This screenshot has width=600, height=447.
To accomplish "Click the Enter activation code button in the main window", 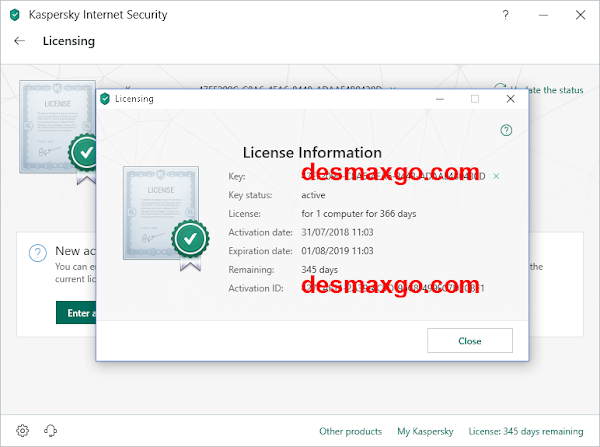I will pos(76,313).
